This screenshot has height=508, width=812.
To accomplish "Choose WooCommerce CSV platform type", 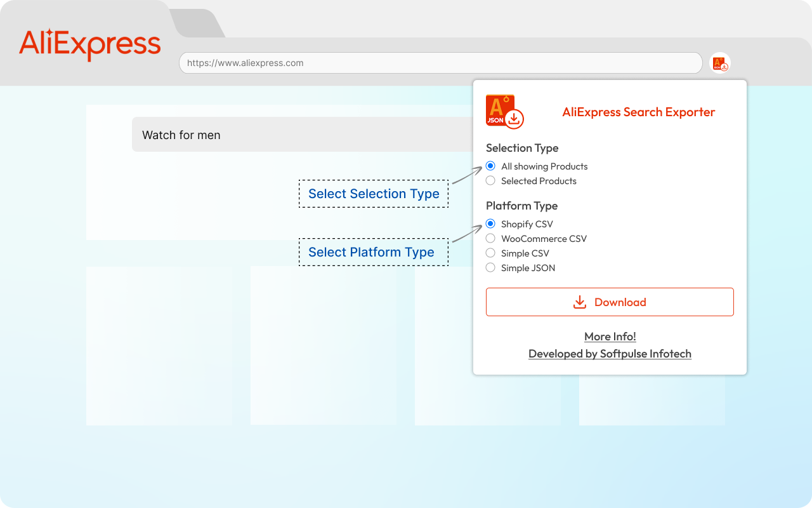I will (490, 239).
